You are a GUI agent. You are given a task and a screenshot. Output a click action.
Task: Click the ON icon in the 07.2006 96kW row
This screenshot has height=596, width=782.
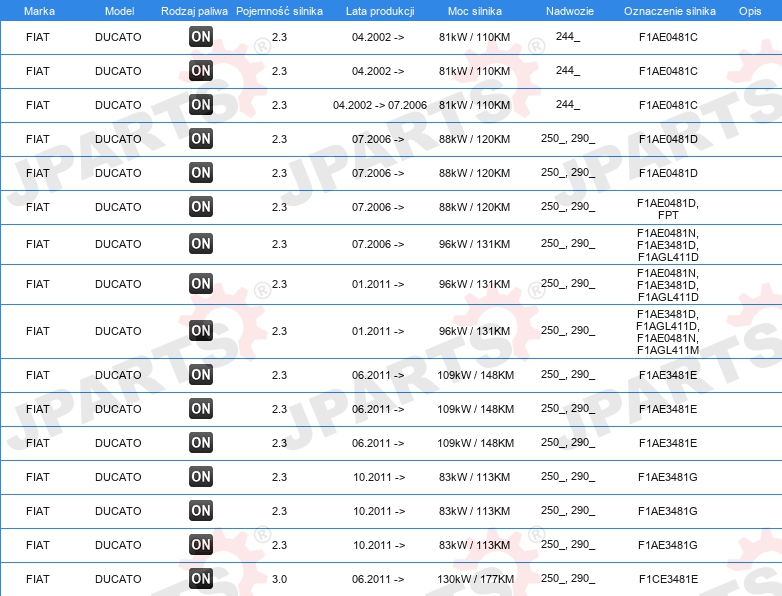pyautogui.click(x=201, y=244)
